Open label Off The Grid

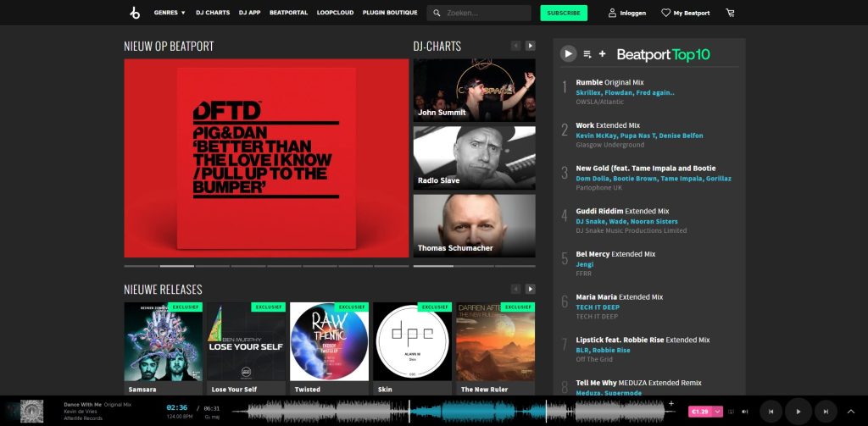point(594,359)
